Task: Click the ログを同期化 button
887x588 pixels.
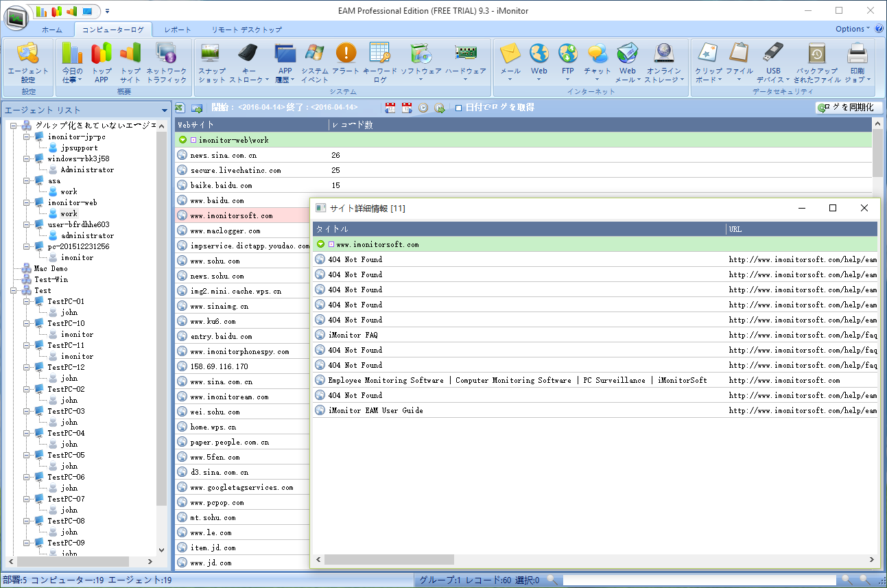Action: (849, 108)
